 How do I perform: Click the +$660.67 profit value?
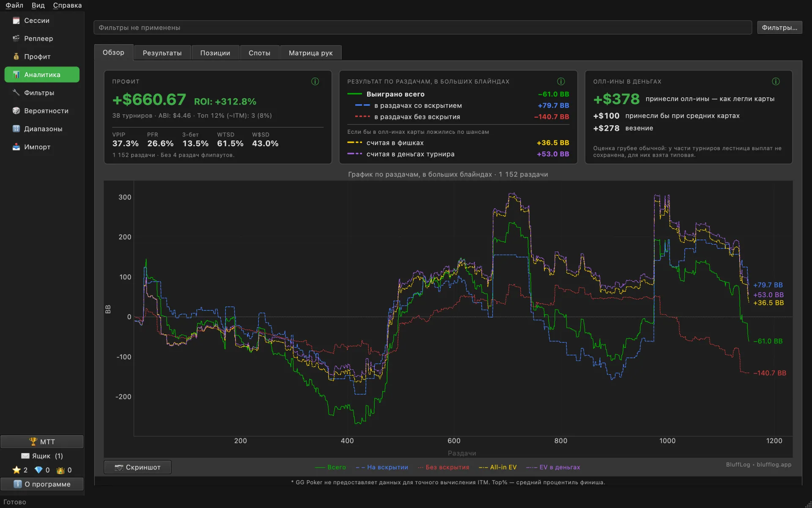coord(149,100)
